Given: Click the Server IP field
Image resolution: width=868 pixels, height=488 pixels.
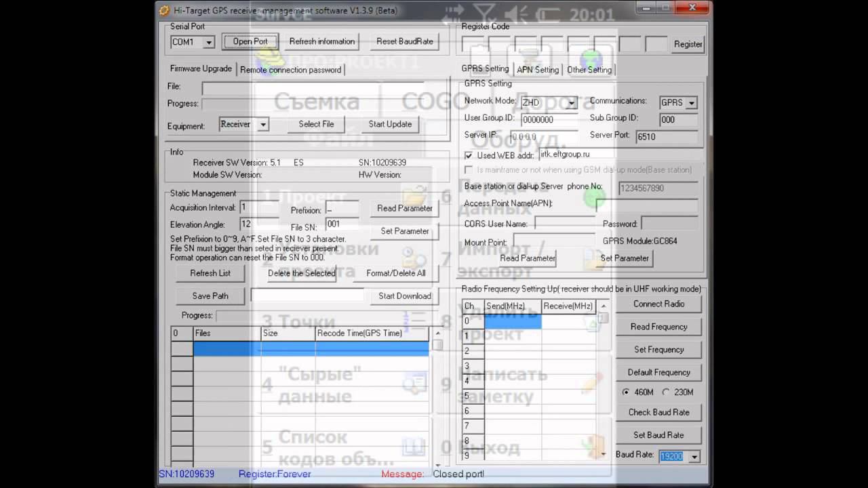Looking at the screenshot, I should coord(542,137).
